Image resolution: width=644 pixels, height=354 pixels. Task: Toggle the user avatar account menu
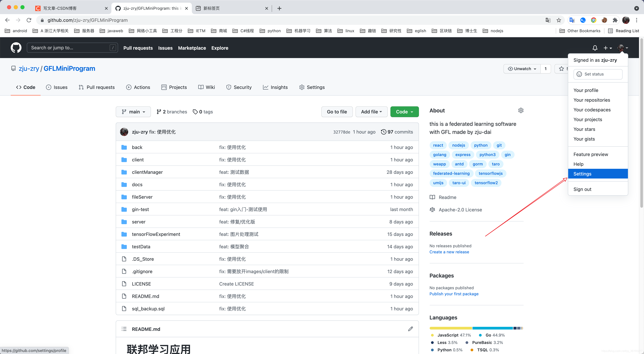coord(623,48)
